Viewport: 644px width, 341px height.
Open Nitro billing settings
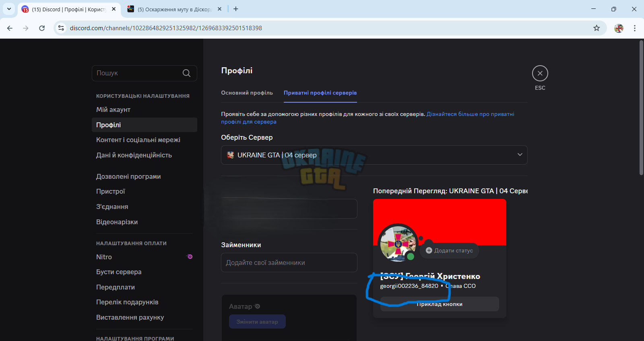144,257
